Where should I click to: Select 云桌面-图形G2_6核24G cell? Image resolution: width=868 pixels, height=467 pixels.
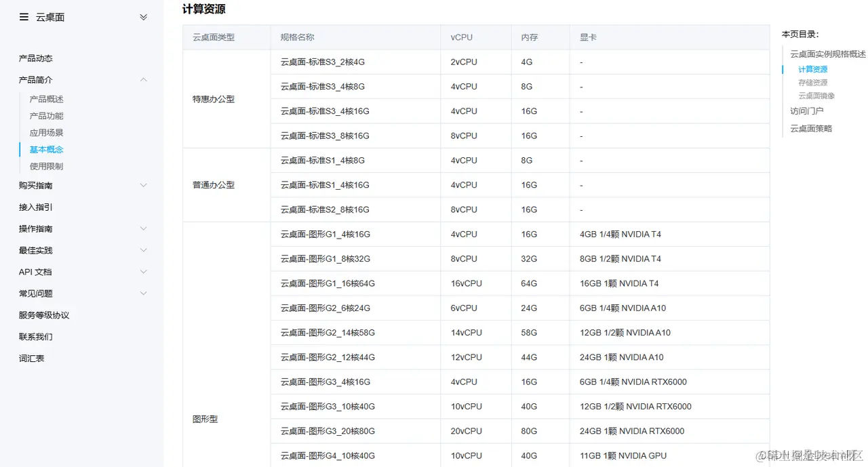point(356,308)
